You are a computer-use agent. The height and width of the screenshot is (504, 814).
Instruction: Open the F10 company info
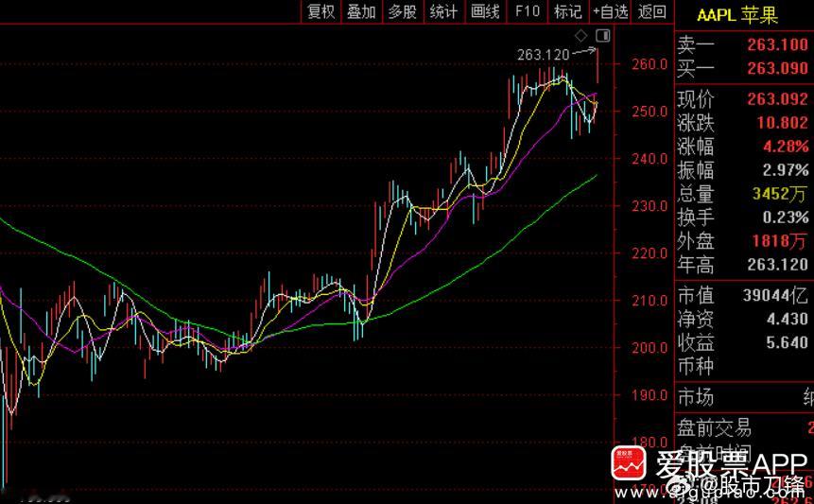click(x=527, y=11)
